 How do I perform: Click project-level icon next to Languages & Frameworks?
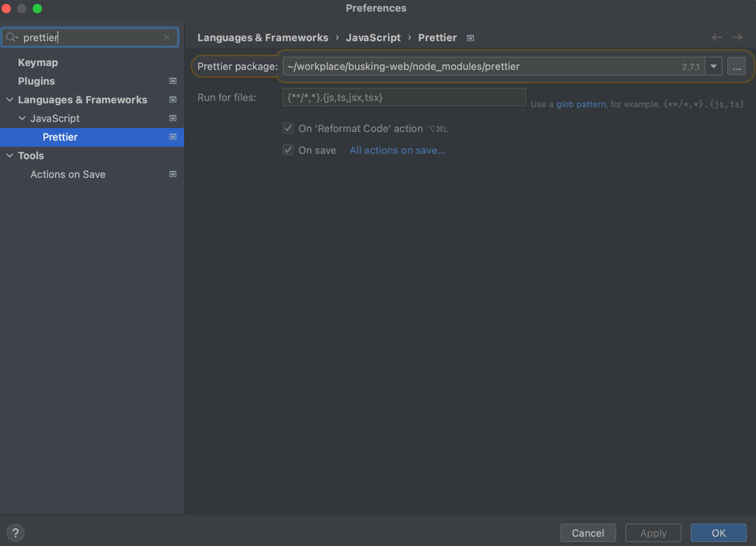pyautogui.click(x=173, y=99)
